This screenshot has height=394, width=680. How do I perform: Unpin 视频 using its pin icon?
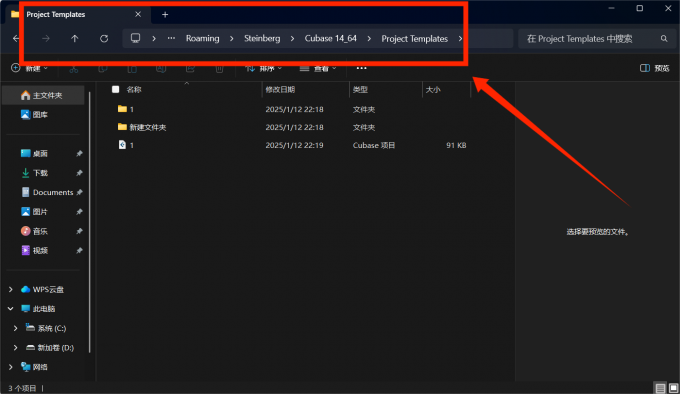(x=79, y=251)
